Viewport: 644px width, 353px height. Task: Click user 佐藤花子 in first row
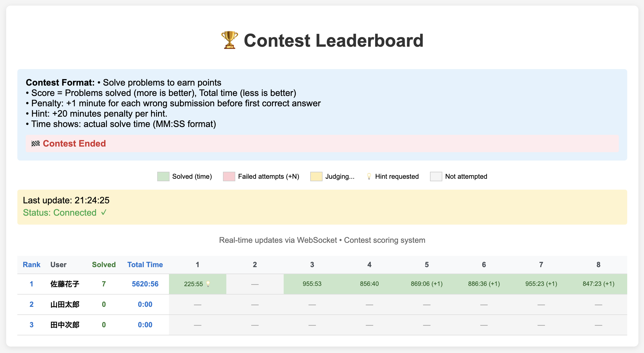pos(65,284)
